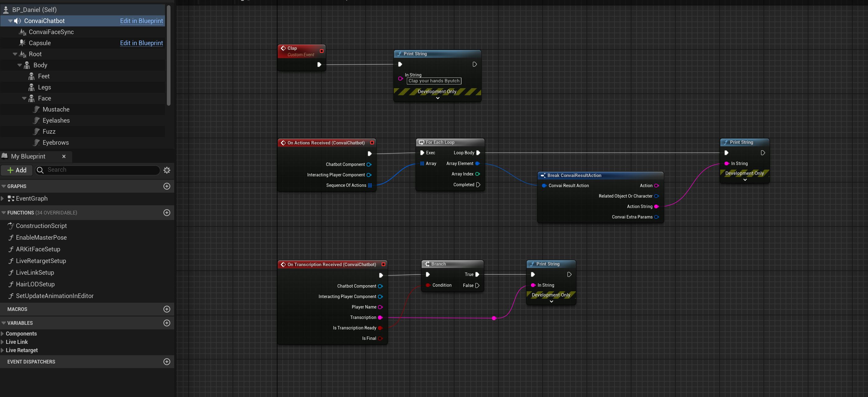
Task: Click the Branch False exec pin
Action: (477, 285)
